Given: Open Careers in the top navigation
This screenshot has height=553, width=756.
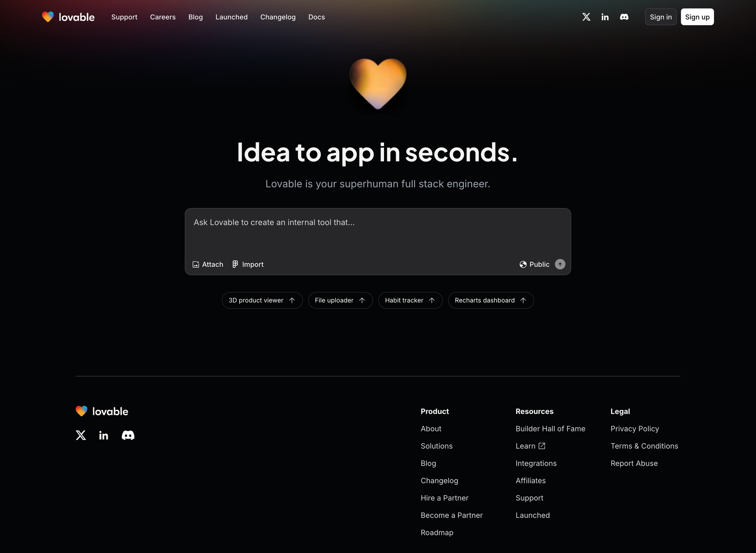Looking at the screenshot, I should tap(163, 17).
